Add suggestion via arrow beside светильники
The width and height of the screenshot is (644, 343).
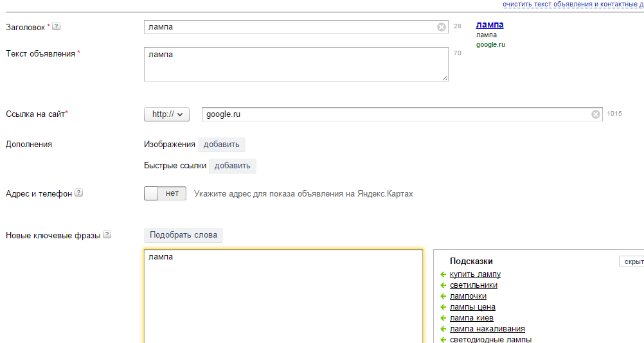[443, 285]
